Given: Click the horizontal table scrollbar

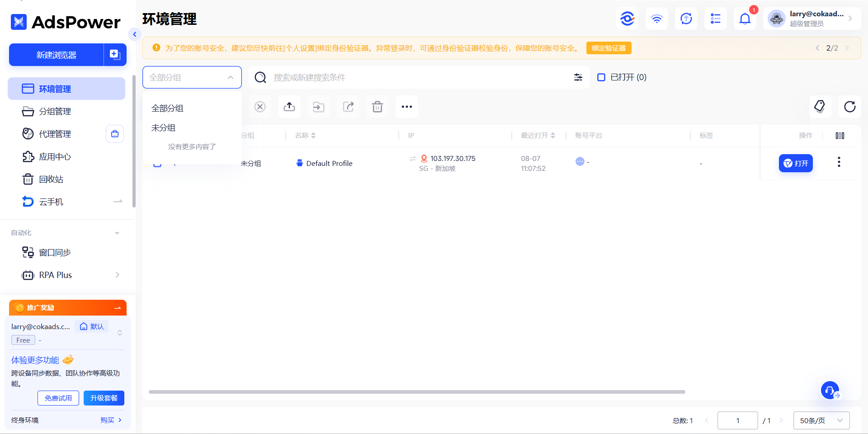Looking at the screenshot, I should pyautogui.click(x=417, y=392).
